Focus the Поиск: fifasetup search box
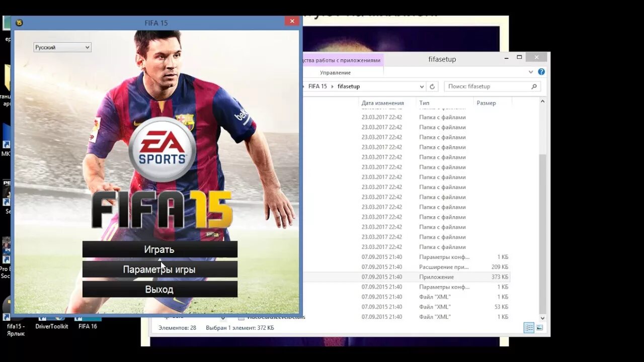Image resolution: width=644 pixels, height=362 pixels. pos(493,86)
